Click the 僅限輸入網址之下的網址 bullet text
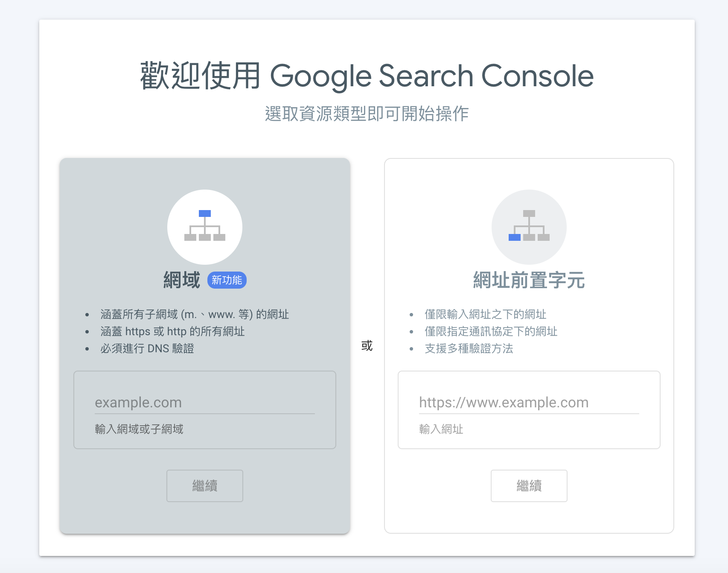Image resolution: width=728 pixels, height=573 pixels. pyautogui.click(x=485, y=315)
